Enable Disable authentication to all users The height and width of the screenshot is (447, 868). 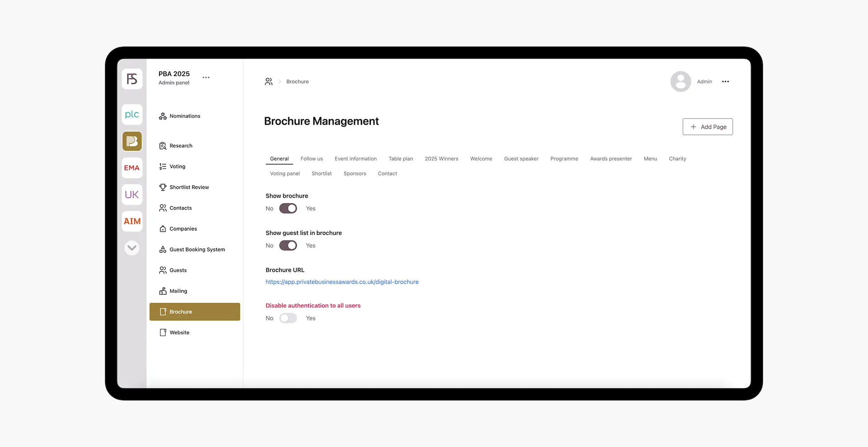point(288,318)
